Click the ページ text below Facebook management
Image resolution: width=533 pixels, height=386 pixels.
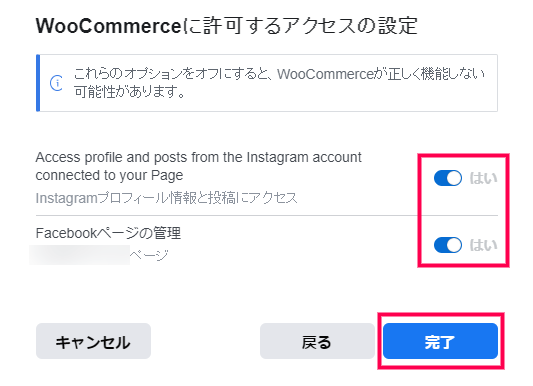(x=149, y=255)
